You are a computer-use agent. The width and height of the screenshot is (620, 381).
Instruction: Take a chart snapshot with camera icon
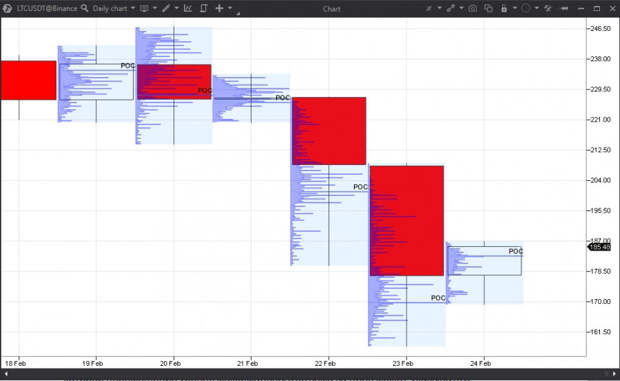pos(473,9)
